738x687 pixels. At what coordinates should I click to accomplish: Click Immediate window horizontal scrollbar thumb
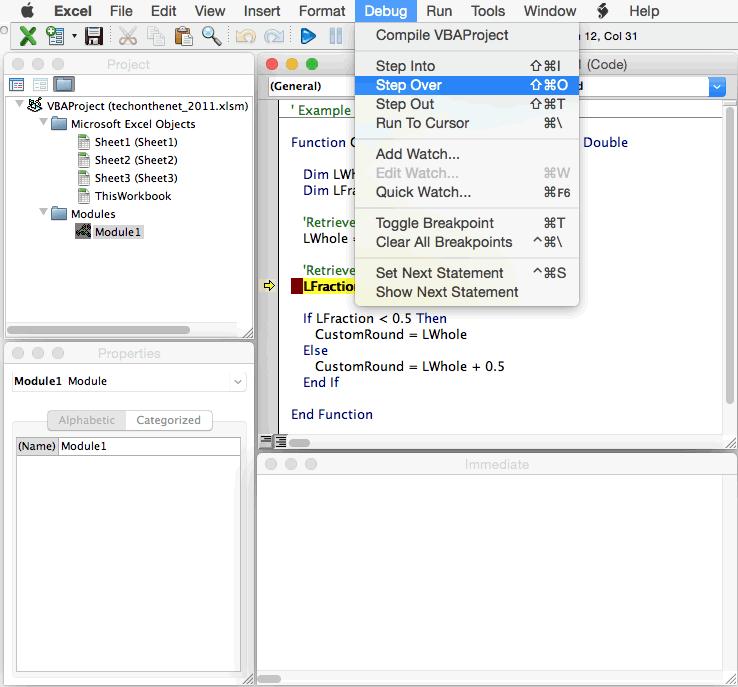pos(270,679)
